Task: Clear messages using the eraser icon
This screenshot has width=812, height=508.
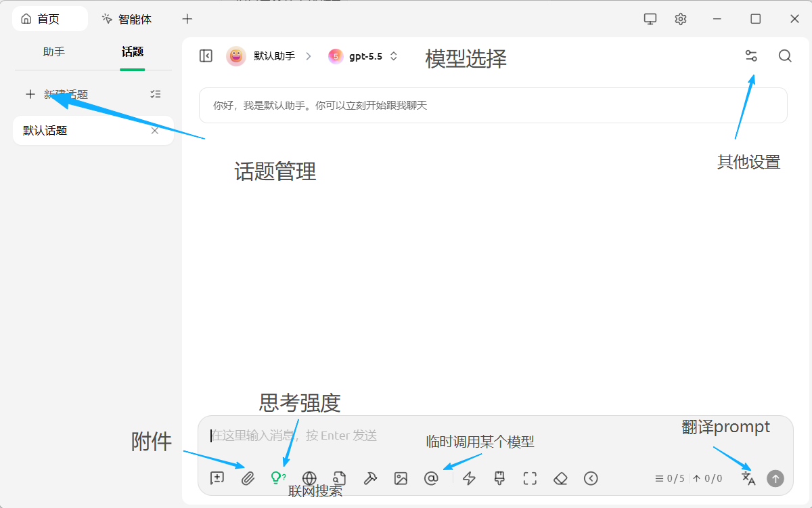Action: [560, 478]
